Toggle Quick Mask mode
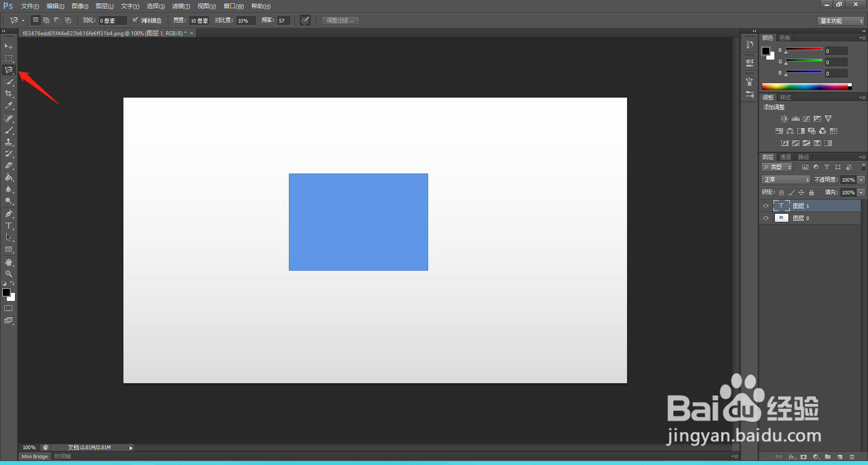This screenshot has width=868, height=465. (9, 308)
